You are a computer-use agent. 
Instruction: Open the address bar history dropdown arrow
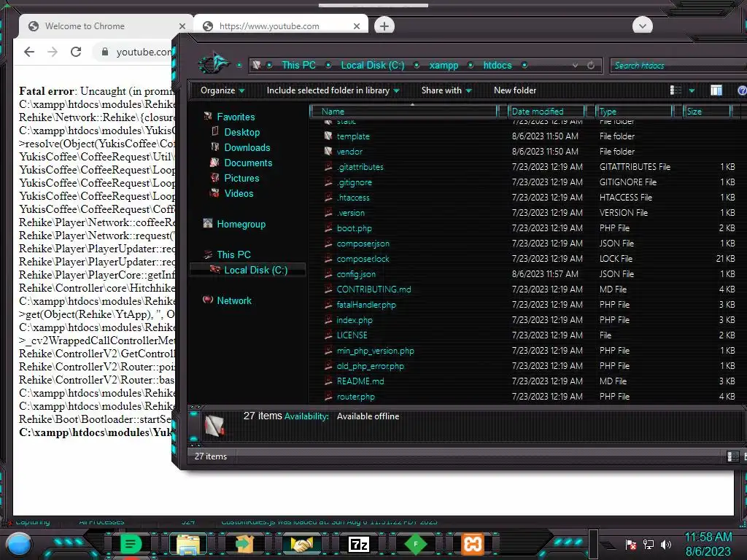coord(576,65)
